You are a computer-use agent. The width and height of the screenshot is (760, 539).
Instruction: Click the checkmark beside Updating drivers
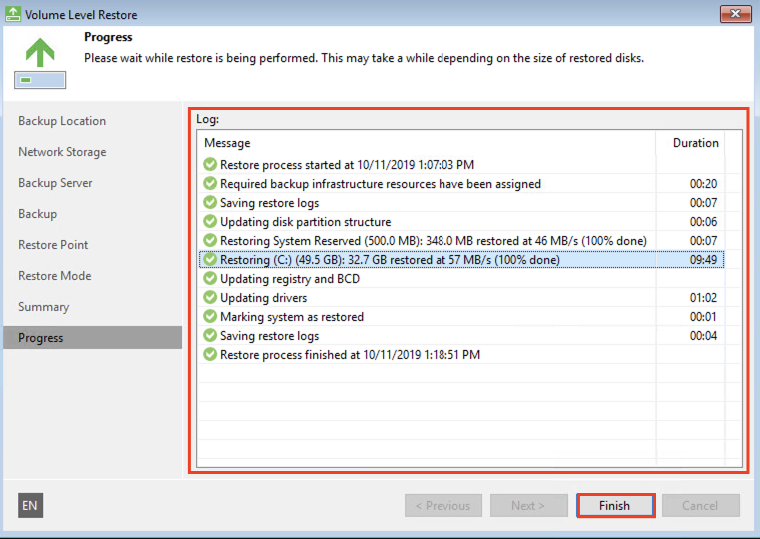pos(210,298)
